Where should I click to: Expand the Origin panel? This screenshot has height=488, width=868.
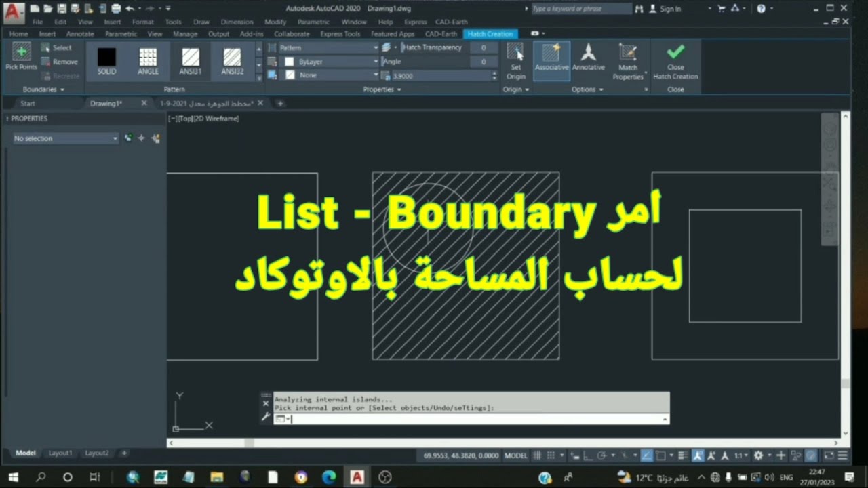[x=515, y=89]
